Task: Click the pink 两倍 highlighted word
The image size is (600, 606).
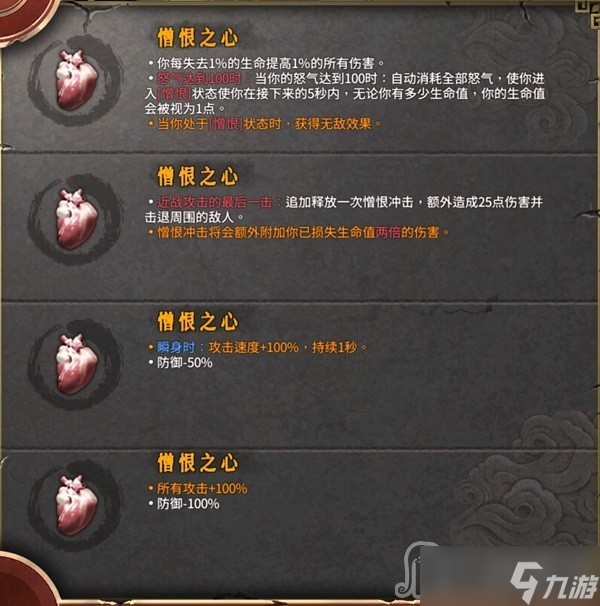Action: (388, 233)
